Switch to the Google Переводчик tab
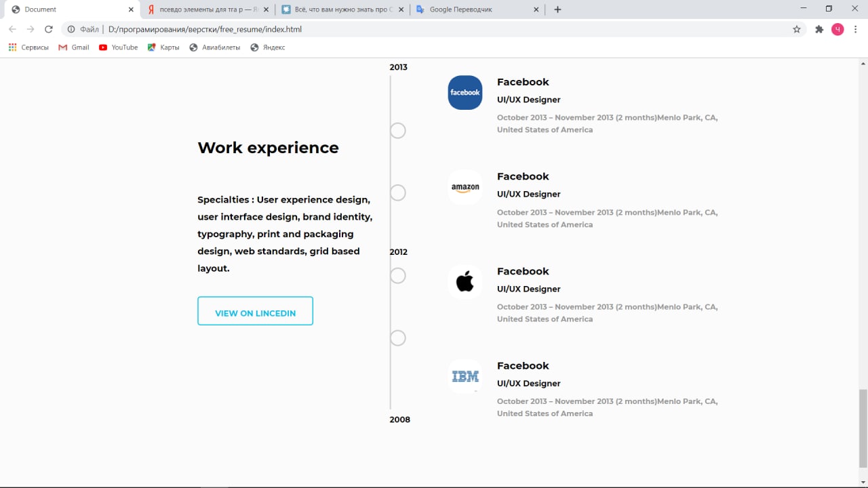The width and height of the screenshot is (868, 488). click(x=477, y=9)
